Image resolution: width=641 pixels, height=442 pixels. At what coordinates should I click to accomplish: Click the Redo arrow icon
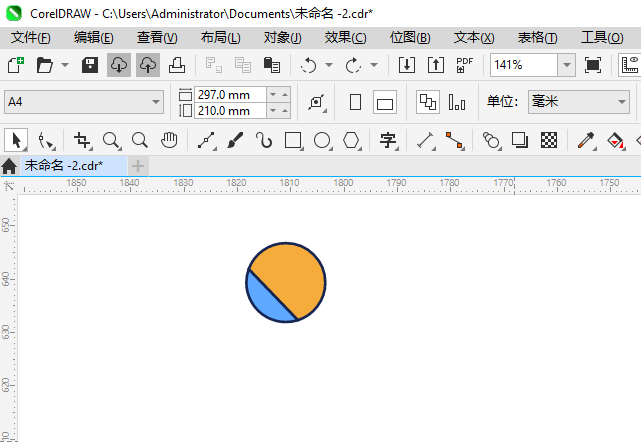point(353,65)
